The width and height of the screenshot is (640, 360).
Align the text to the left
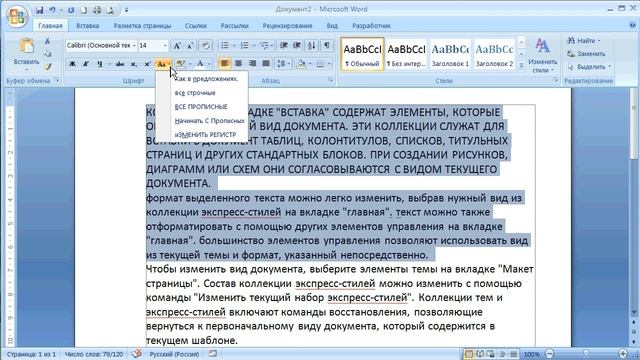pyautogui.click(x=224, y=64)
